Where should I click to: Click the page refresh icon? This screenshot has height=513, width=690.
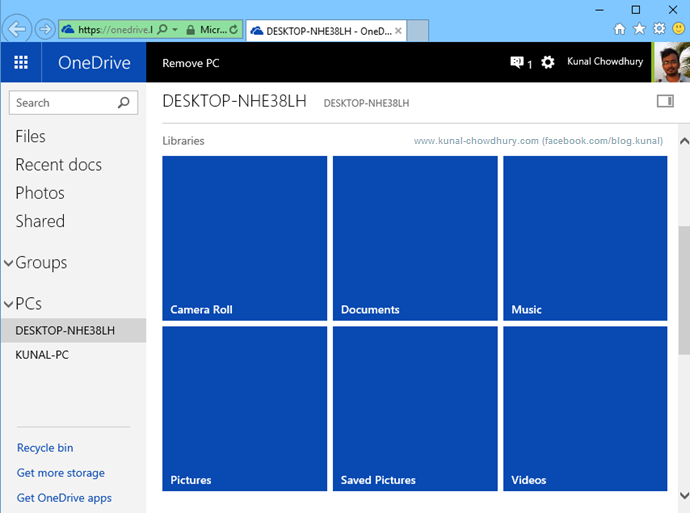(234, 29)
